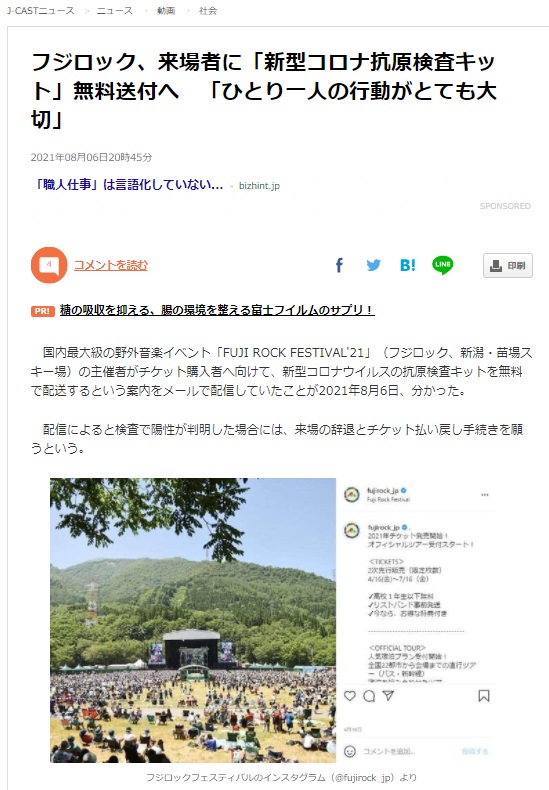Image resolution: width=549 pixels, height=790 pixels.
Task: Share article via LINE icon
Action: [443, 265]
